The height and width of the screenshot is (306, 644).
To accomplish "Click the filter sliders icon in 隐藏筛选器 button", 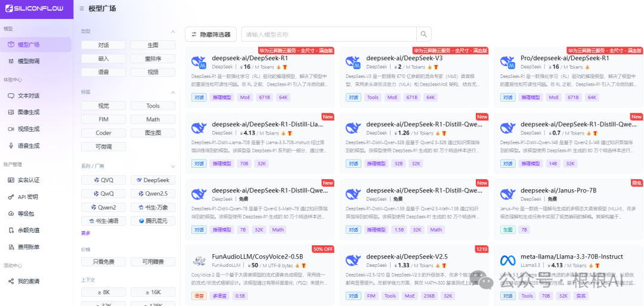I will [x=194, y=35].
